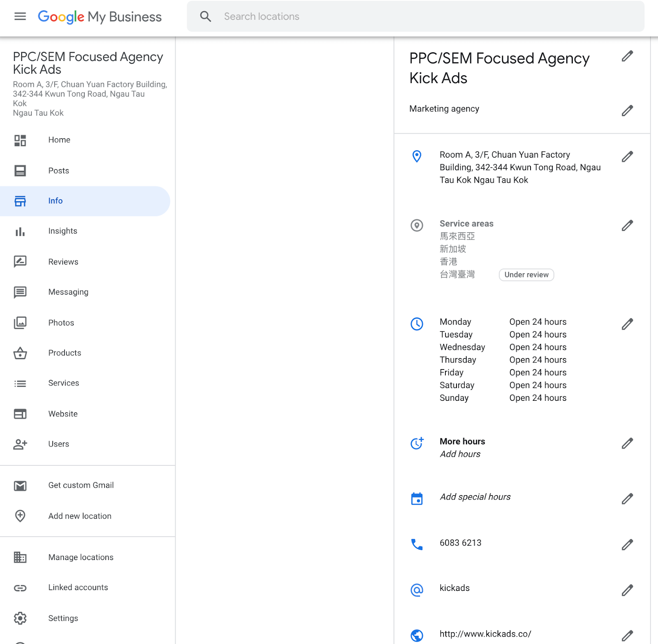This screenshot has width=658, height=644.
Task: Click the blue globe website icon
Action: point(417,636)
